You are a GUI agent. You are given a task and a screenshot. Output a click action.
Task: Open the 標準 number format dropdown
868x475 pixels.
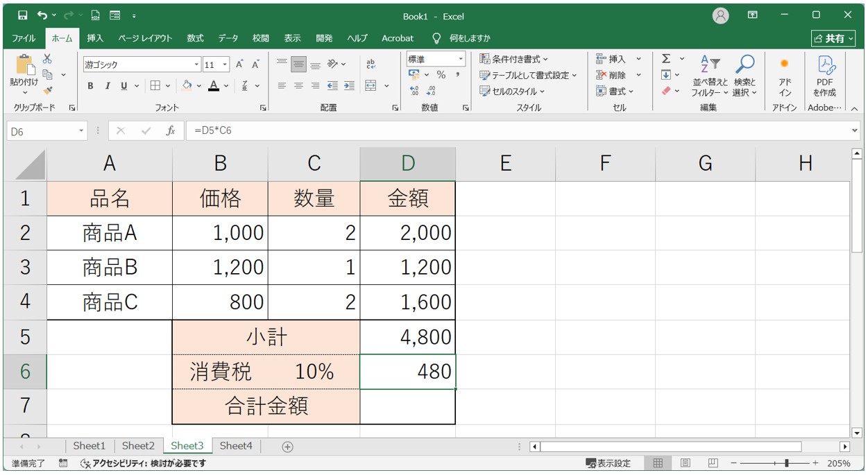click(x=460, y=59)
